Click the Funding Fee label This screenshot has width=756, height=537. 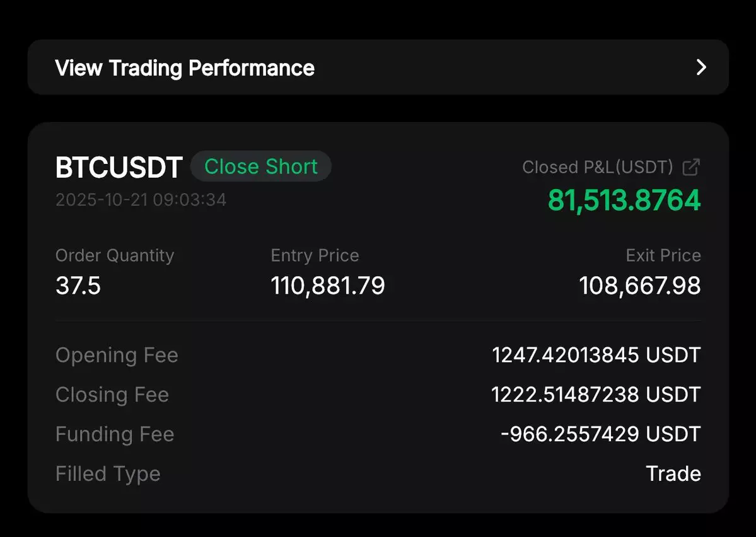pos(115,434)
